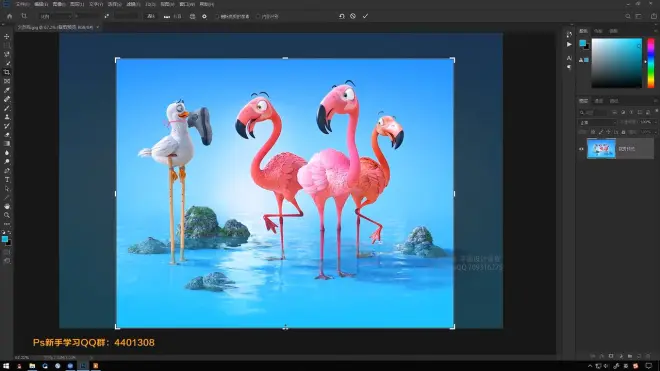Click the Clear button in crop options
Screen dimensions: 660x371
(151, 16)
